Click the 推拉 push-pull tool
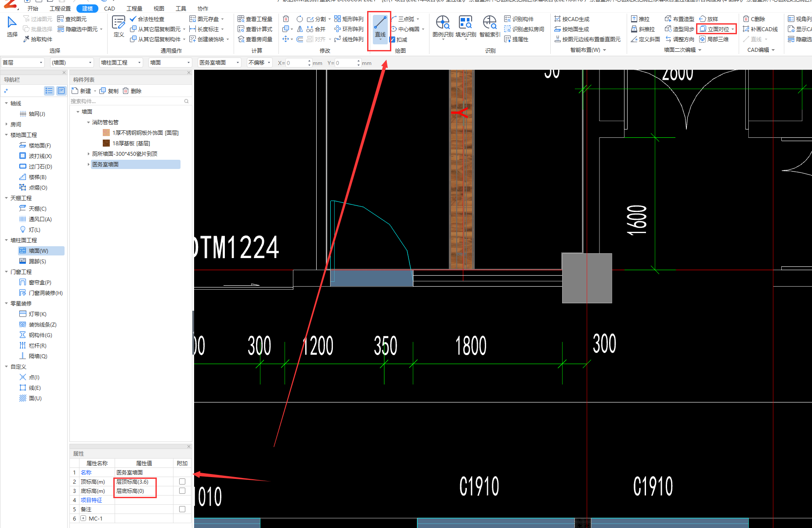Viewport: 812px width, 528px height. [x=640, y=19]
